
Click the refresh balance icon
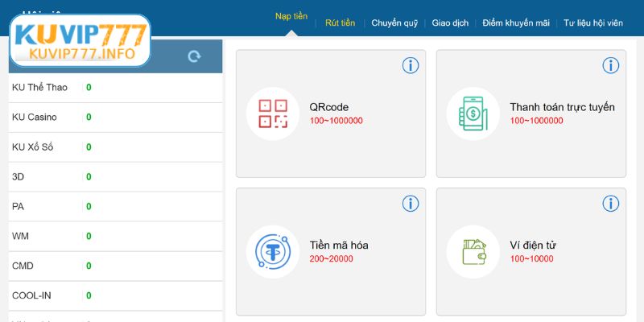[x=194, y=56]
